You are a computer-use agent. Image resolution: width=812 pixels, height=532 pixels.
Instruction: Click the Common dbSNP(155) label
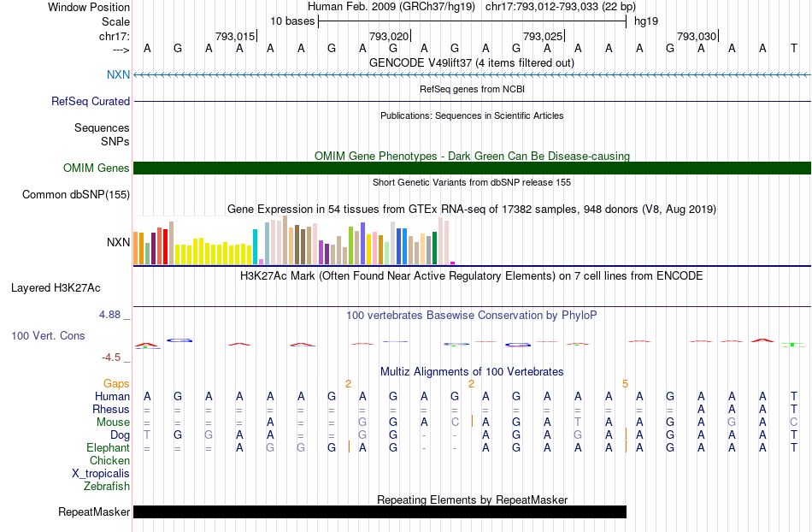(x=75, y=194)
